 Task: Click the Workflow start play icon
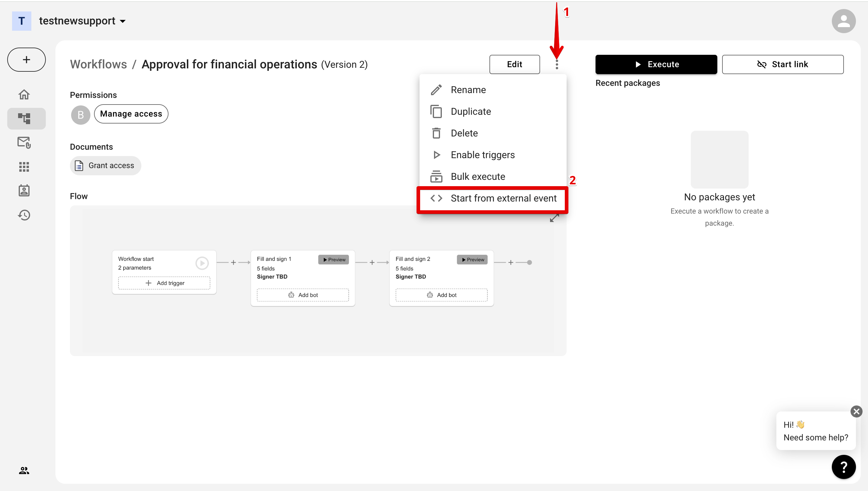202,263
